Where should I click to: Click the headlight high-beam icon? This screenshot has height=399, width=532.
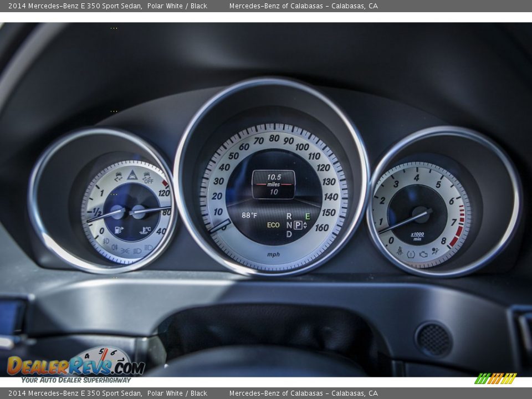click(147, 248)
